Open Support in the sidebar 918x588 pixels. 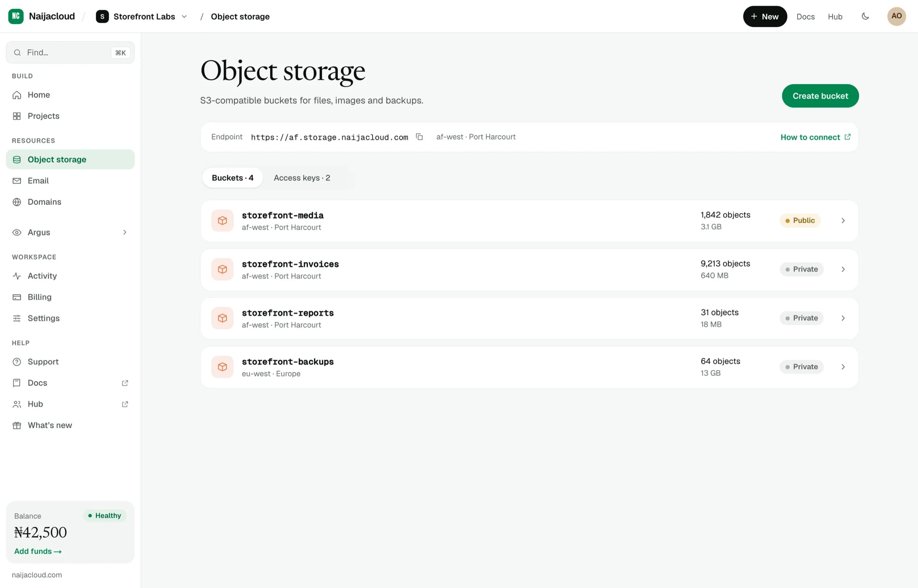coord(70,362)
